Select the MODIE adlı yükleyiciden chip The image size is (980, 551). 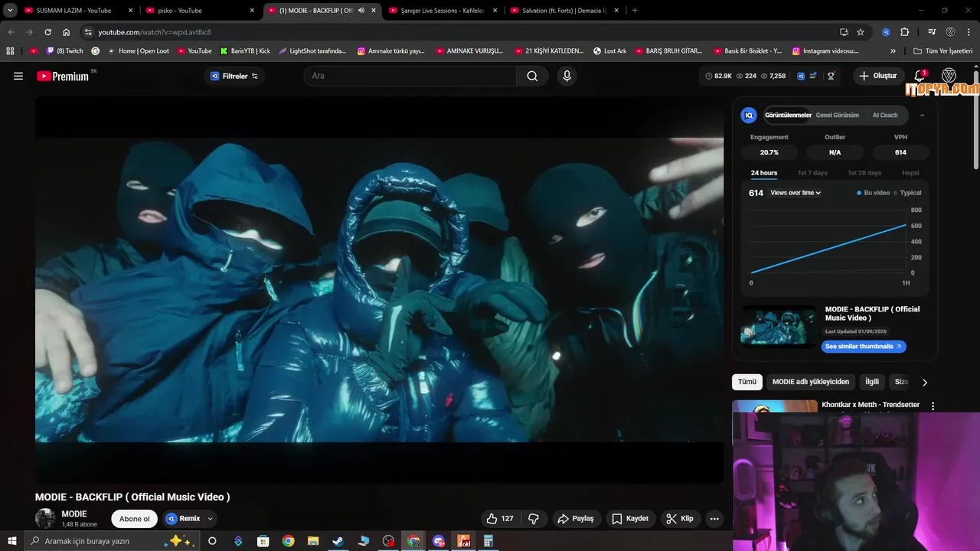811,382
